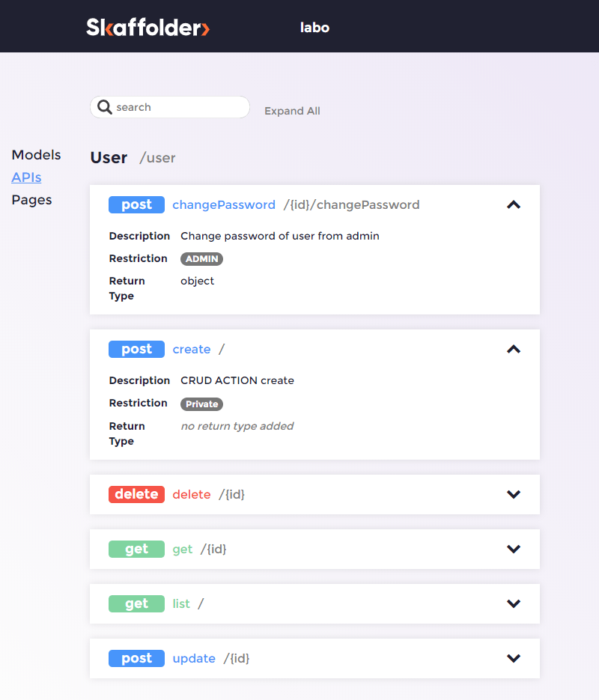This screenshot has width=599, height=700.
Task: Click the ADMIN restriction badge
Action: tap(201, 259)
